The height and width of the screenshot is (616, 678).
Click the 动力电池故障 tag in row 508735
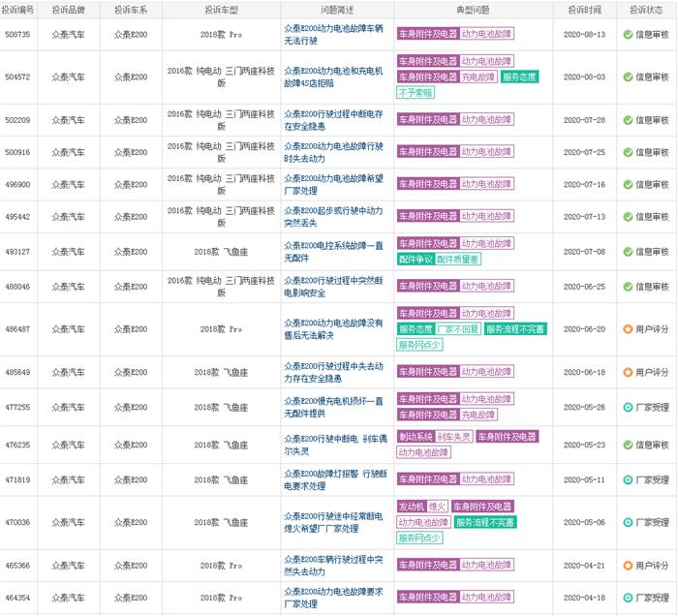click(486, 34)
